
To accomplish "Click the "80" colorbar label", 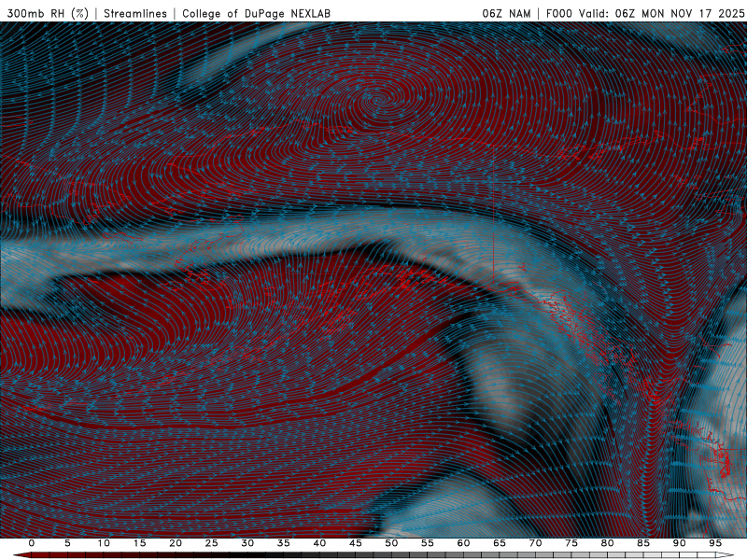I will [x=607, y=543].
